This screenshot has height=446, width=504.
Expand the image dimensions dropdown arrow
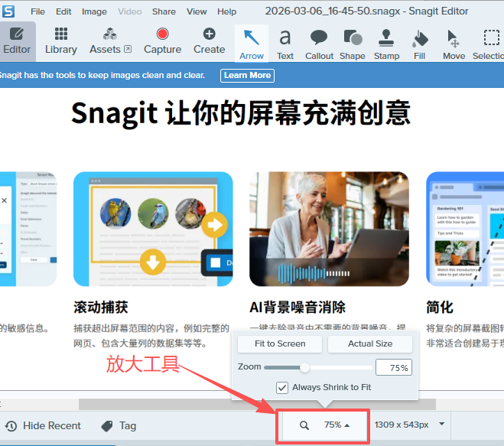442,424
